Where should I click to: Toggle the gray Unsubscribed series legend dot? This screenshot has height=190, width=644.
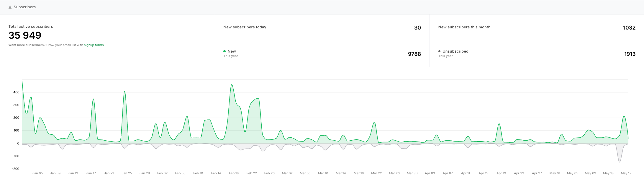tap(439, 51)
